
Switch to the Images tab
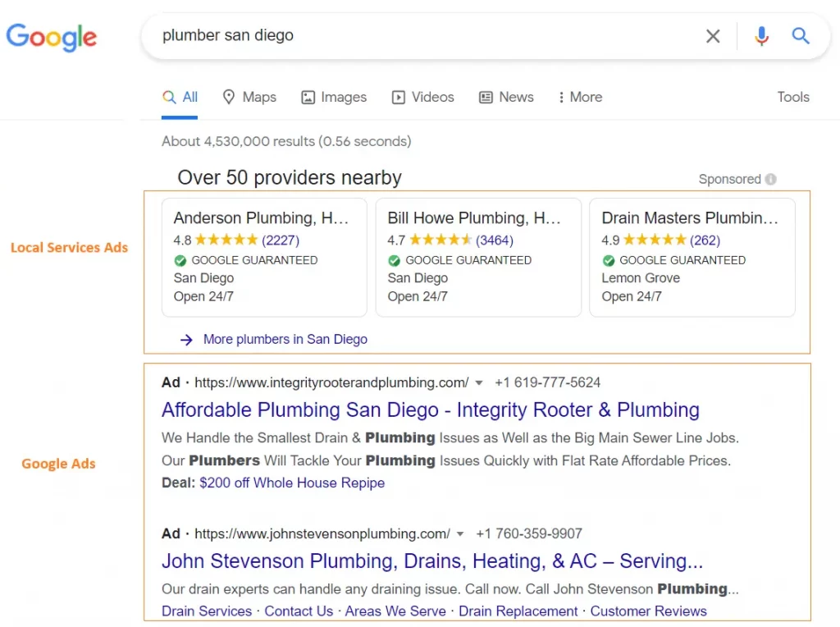click(335, 97)
